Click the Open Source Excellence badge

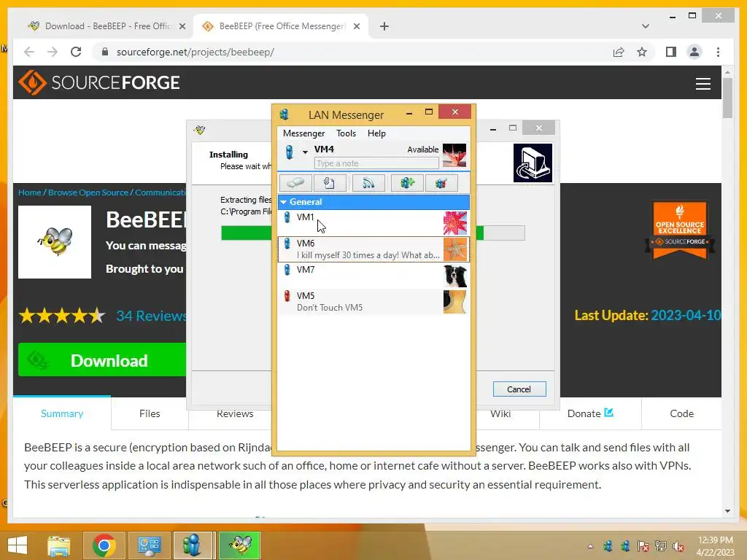(680, 230)
